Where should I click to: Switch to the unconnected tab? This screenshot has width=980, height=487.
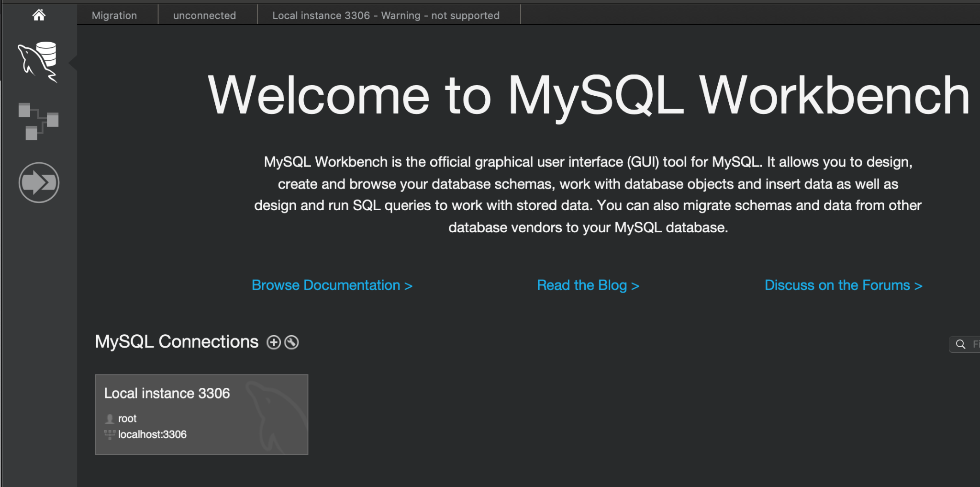[x=204, y=15]
